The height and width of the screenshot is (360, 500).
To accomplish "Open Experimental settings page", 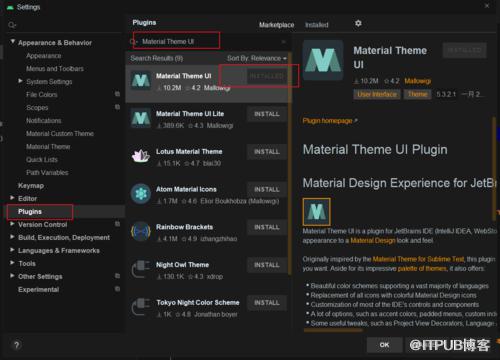I will [x=39, y=290].
